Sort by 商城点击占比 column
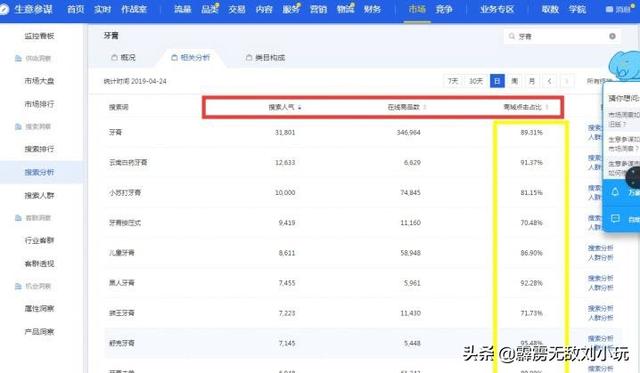Screen dimensions: 640x373 click(x=525, y=107)
